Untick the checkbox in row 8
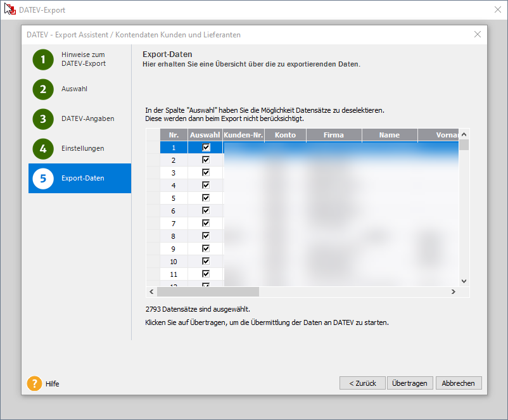Image resolution: width=508 pixels, height=420 pixels. point(206,236)
